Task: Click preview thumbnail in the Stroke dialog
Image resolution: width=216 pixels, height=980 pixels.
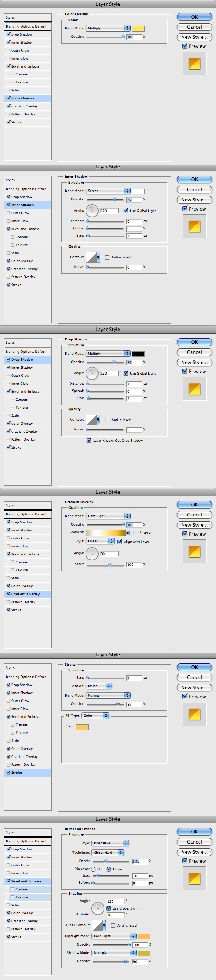Action: [x=194, y=714]
